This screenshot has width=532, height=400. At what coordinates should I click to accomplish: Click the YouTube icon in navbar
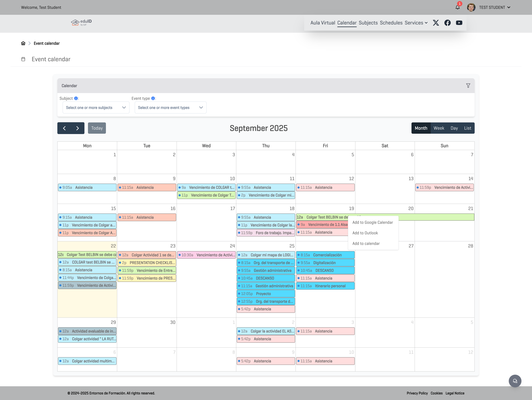459,23
